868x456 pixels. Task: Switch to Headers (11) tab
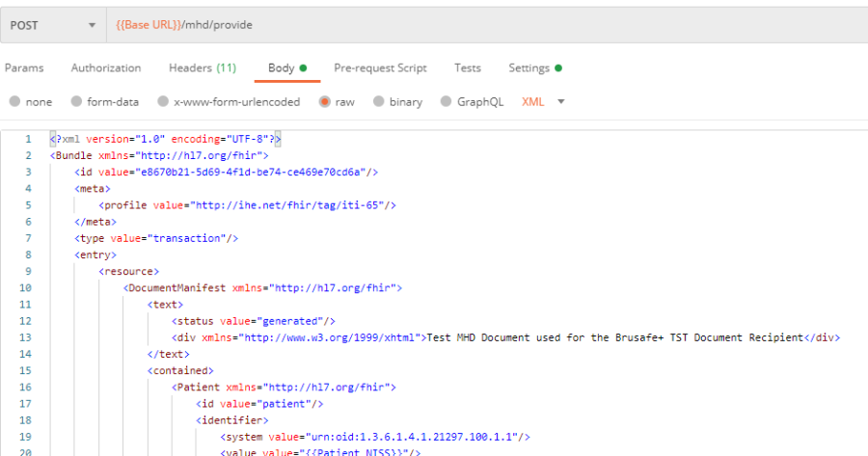pyautogui.click(x=203, y=68)
